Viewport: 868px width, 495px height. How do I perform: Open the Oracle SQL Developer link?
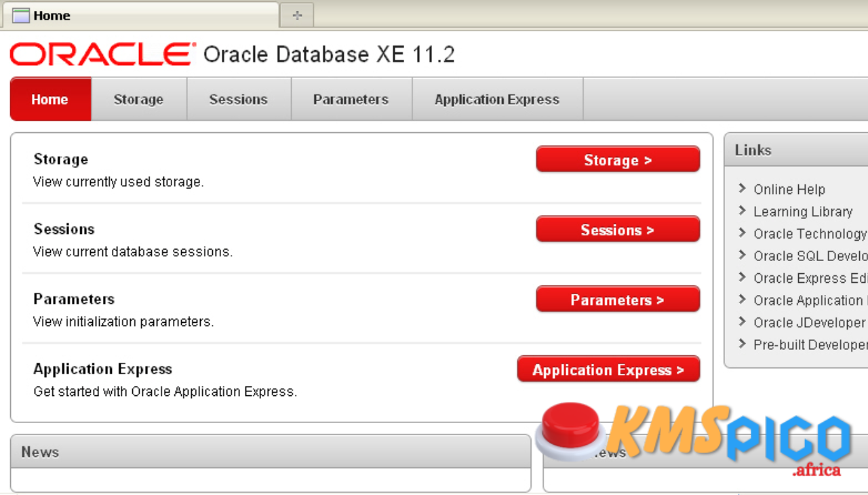coord(810,256)
